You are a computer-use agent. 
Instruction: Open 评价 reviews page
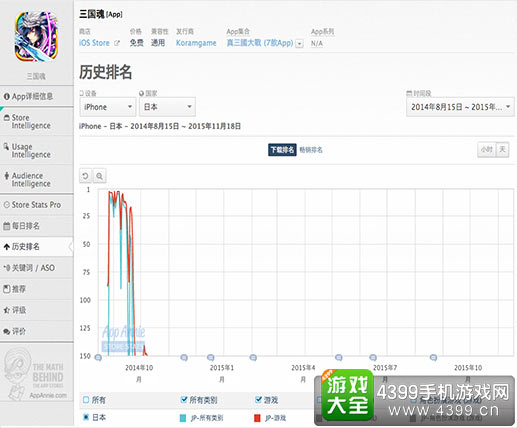(x=36, y=331)
